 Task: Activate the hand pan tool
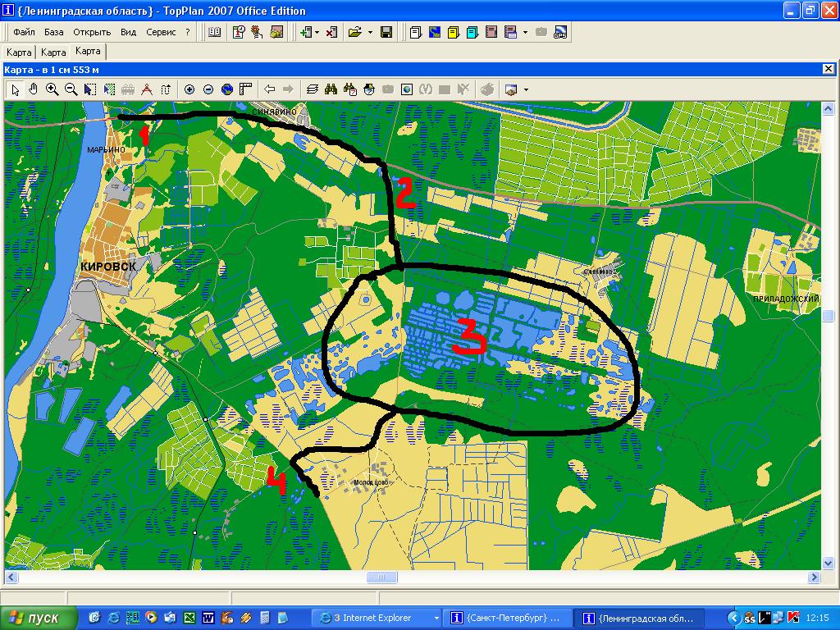coord(34,89)
